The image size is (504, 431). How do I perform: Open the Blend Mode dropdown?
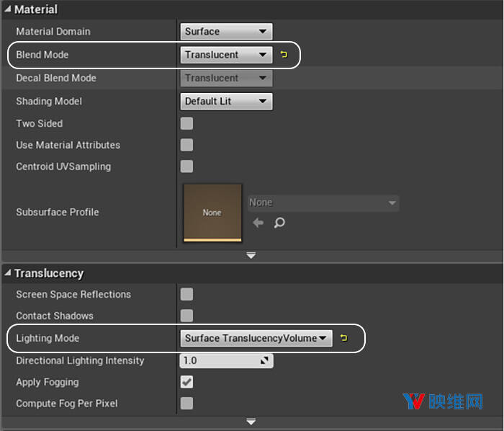click(225, 55)
